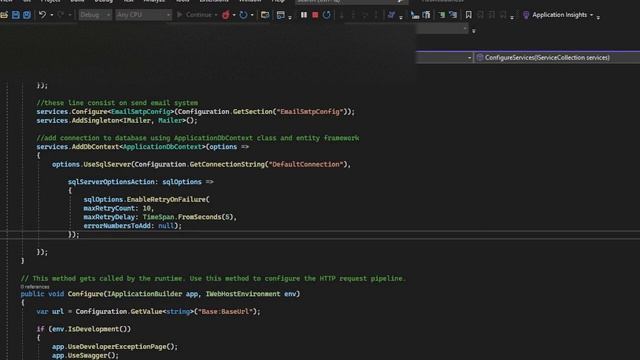Open the Any CPU platform dropdown
This screenshot has width=640, height=360.
pyautogui.click(x=143, y=15)
